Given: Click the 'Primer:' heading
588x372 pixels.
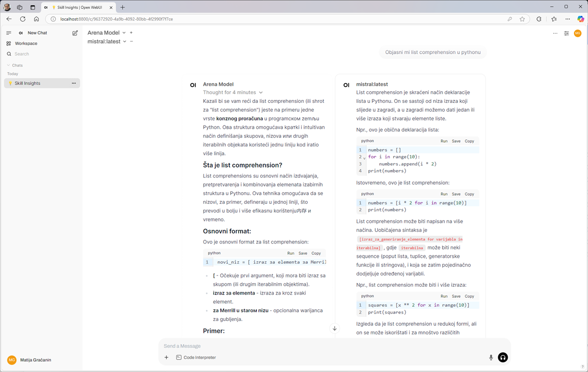Looking at the screenshot, I should (214, 331).
